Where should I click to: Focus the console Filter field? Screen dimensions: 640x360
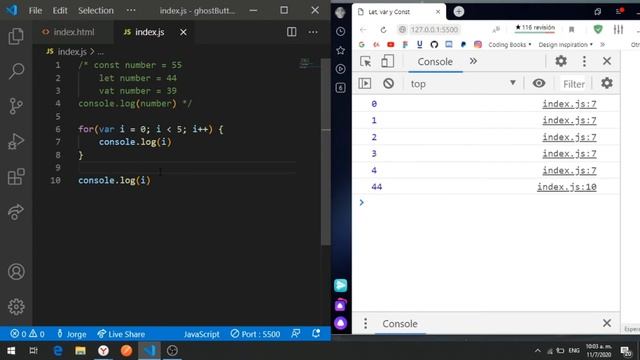pyautogui.click(x=573, y=84)
